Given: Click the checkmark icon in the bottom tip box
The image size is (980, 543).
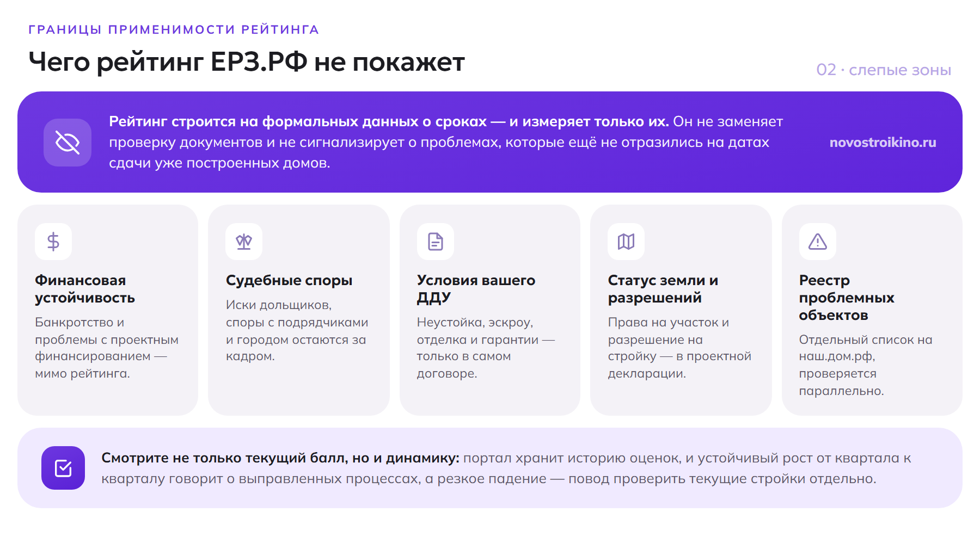Looking at the screenshot, I should 63,468.
